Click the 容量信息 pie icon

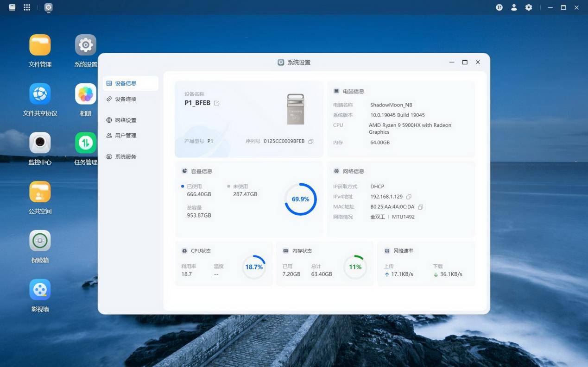click(x=184, y=171)
